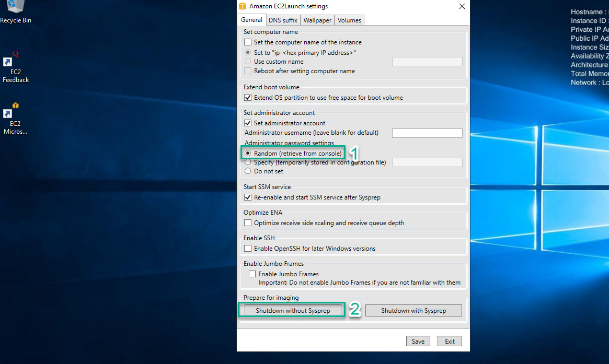Click the EC2Launch title bar app icon
This screenshot has height=364, width=609.
point(243,6)
